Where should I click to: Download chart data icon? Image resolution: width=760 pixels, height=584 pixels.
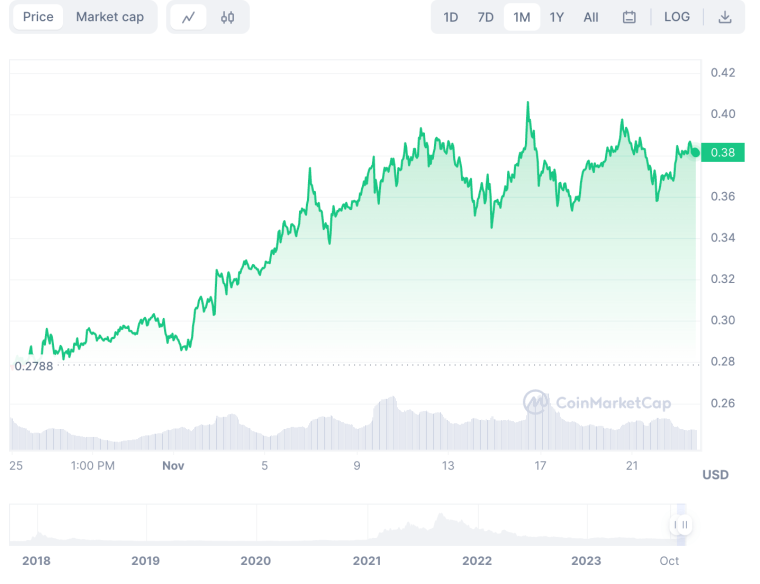[x=725, y=17]
